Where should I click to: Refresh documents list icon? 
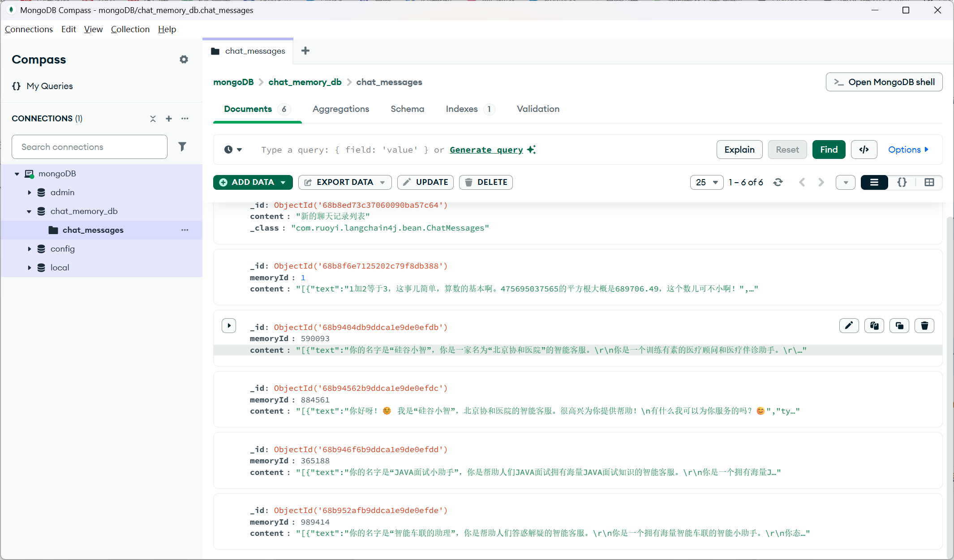(778, 182)
